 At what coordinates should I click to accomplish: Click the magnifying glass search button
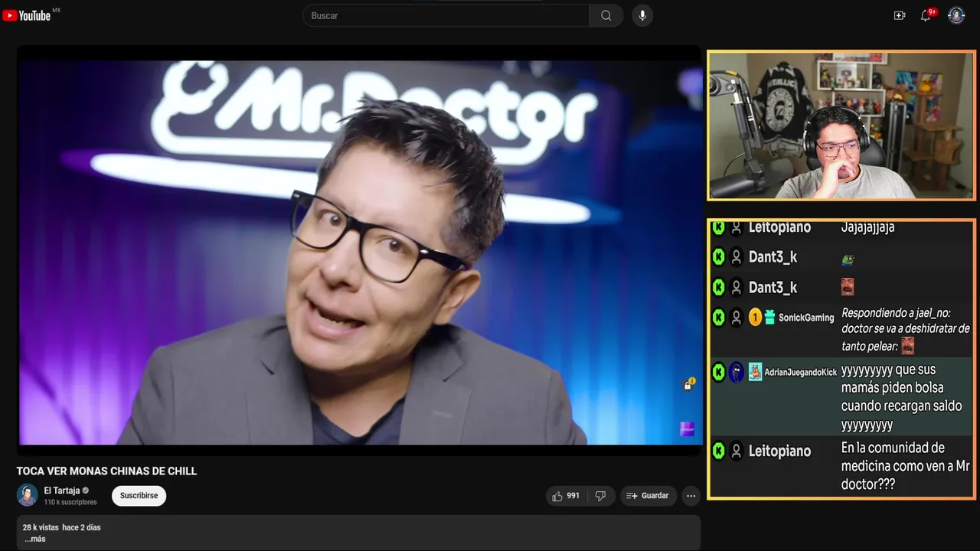[x=606, y=15]
